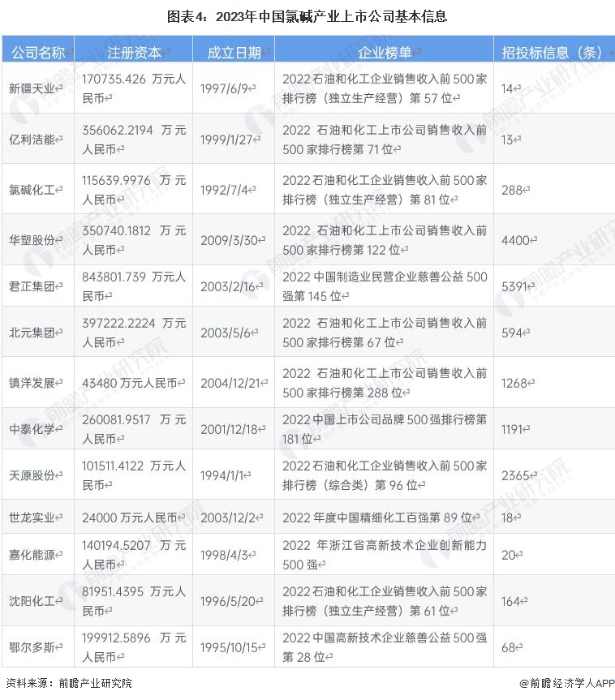Click registered capital 199912.5896 万元人民币
615x700 pixels.
tap(134, 647)
